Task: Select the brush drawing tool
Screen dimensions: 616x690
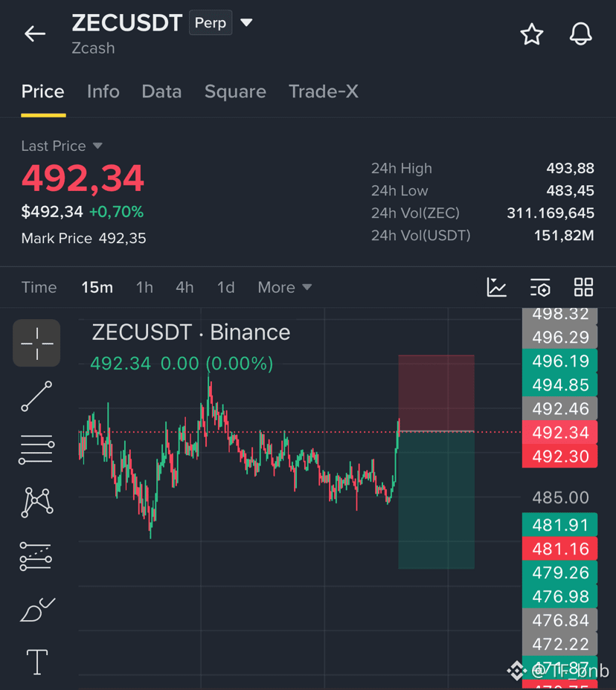Action: coord(37,610)
